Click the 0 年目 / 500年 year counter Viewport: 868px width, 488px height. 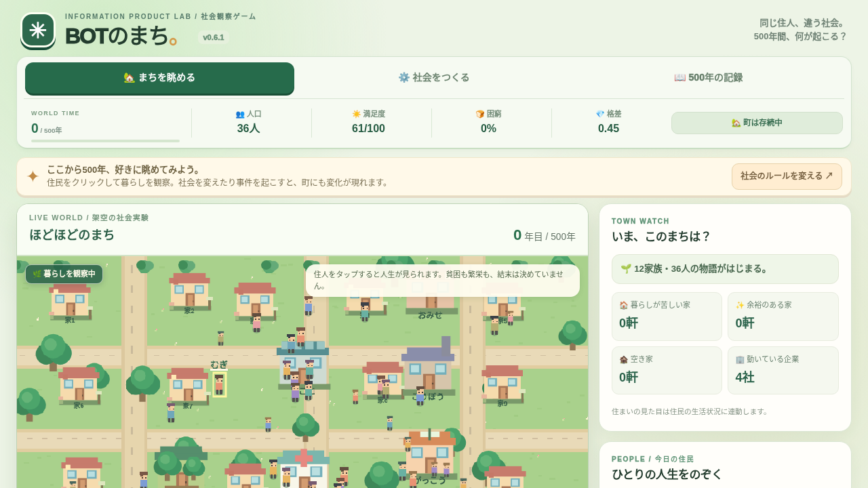pos(545,235)
